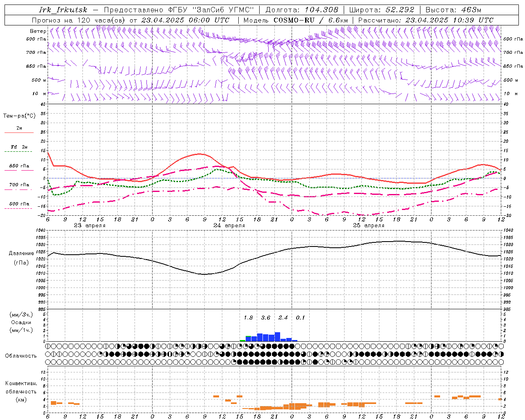The height and width of the screenshot is (420, 525).
Task: Click the 'Рассчитано: 23.04.2025 10:39 UTC' timestamp
Action: [426, 20]
